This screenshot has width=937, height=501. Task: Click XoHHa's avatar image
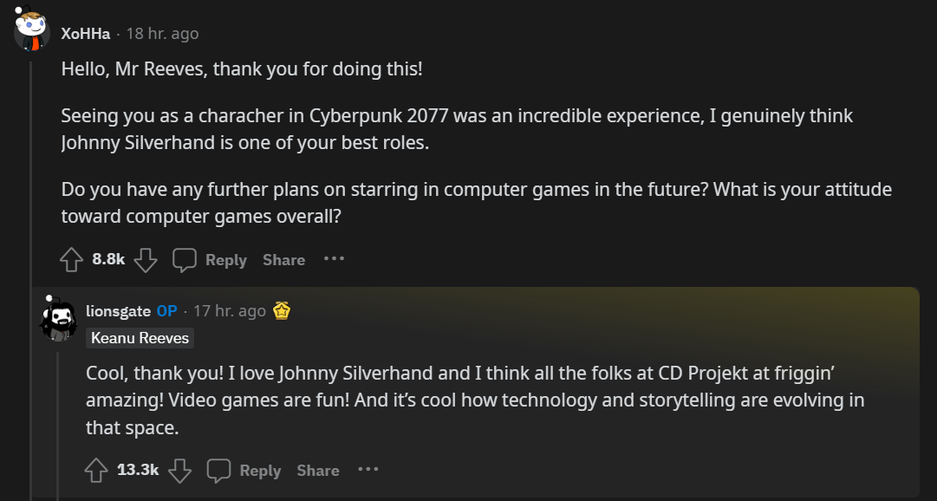point(32,30)
